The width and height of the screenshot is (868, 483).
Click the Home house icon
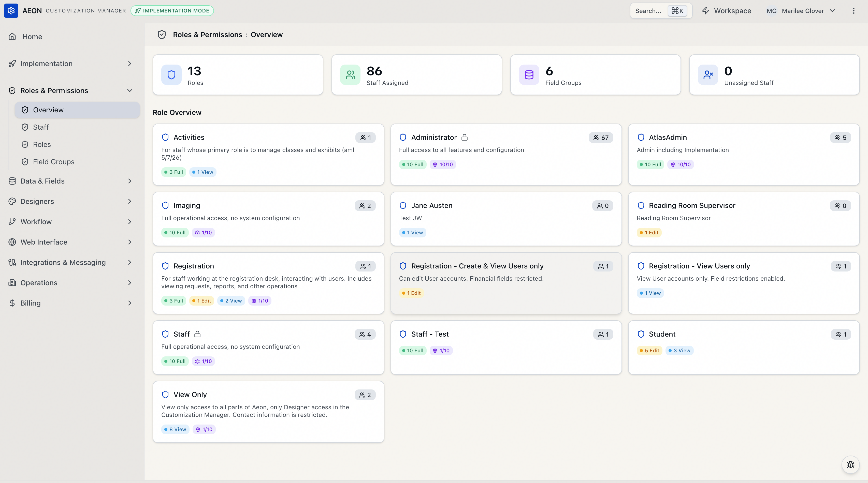[x=12, y=36]
